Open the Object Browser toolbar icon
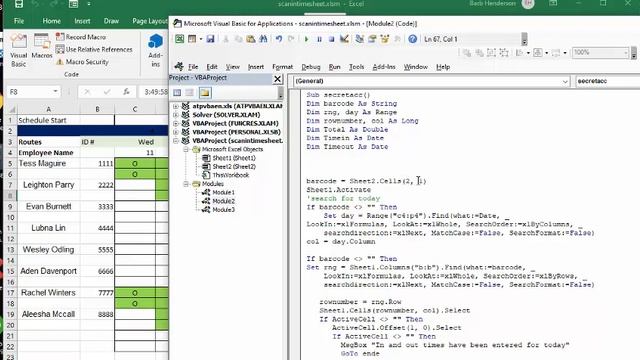Screen dimensions: 640x360 pyautogui.click(x=384, y=39)
